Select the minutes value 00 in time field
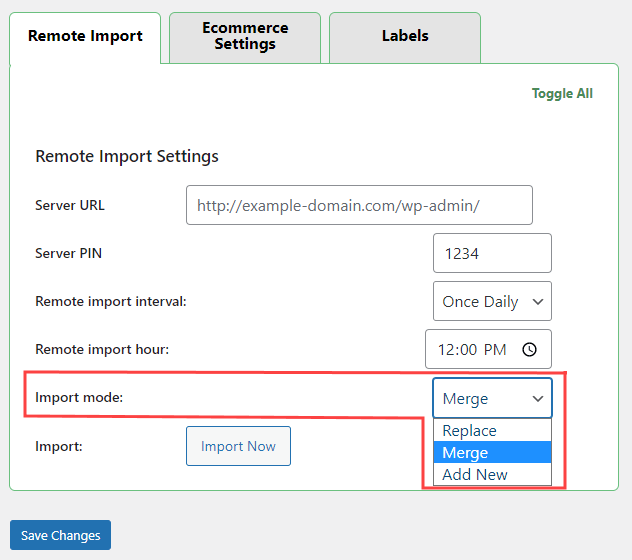Screen dimensions: 632x560 click(x=468, y=350)
